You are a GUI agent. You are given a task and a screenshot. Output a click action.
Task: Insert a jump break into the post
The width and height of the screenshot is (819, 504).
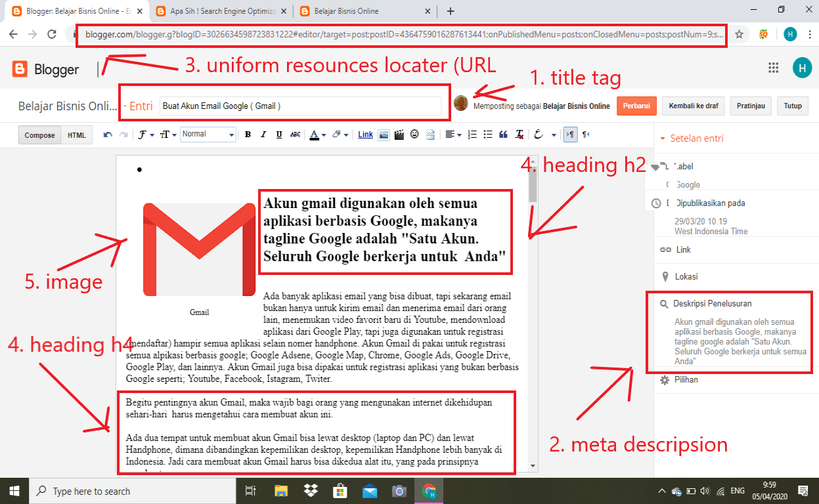point(430,134)
